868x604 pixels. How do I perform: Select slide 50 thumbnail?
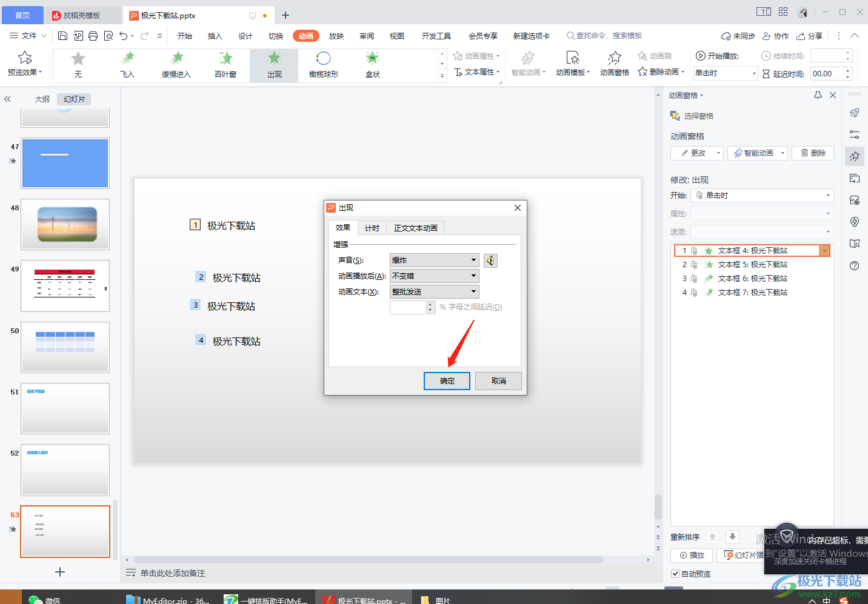coord(65,347)
